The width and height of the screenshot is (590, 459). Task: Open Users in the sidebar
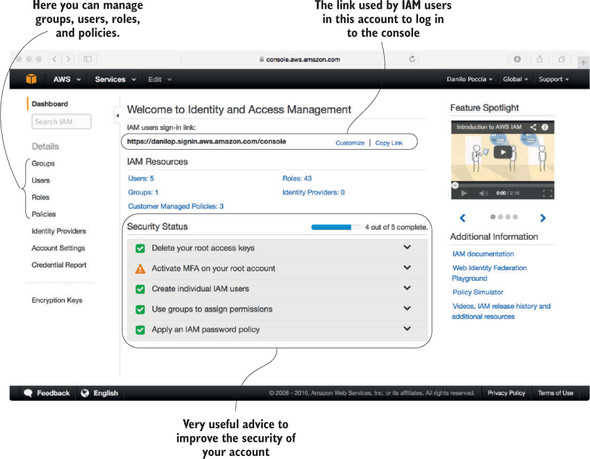pos(41,180)
